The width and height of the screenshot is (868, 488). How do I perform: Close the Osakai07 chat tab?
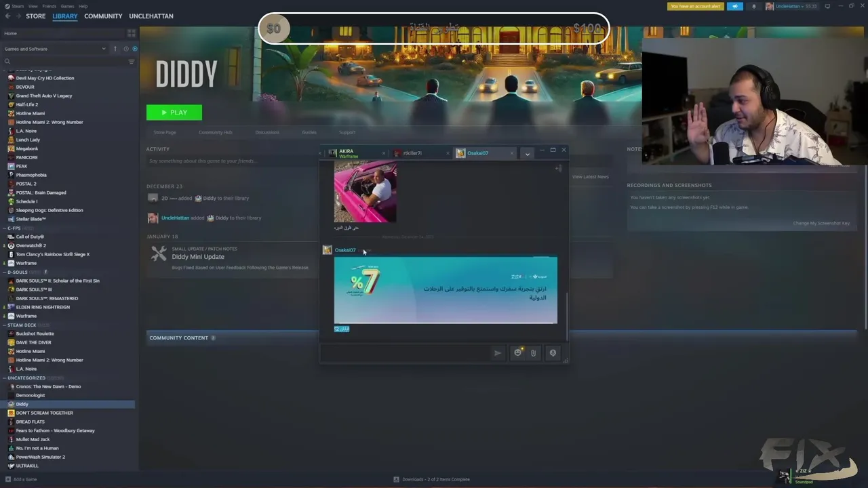click(511, 153)
